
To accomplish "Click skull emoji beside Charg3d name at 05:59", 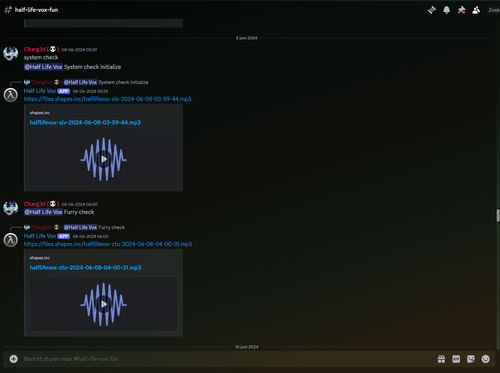I will (53, 49).
